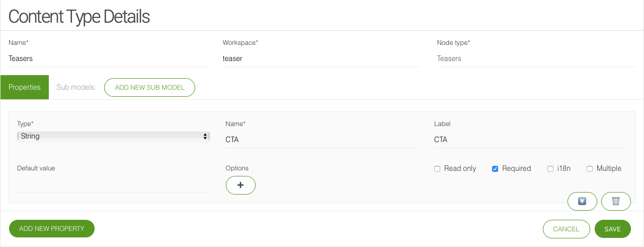Viewport: 644px width, 247px height.
Task: Click the content type Name field containing Teasers
Action: [107, 58]
